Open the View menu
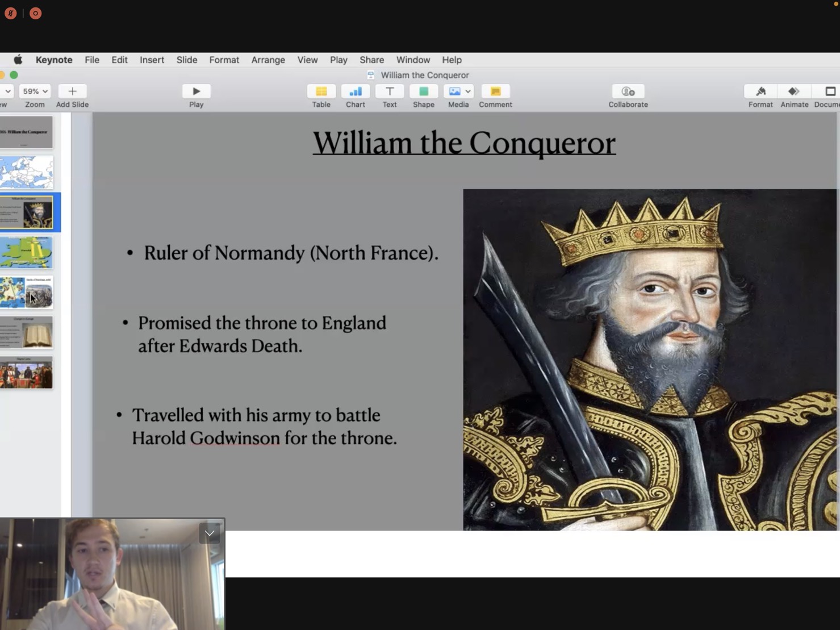This screenshot has width=840, height=630. [x=307, y=60]
